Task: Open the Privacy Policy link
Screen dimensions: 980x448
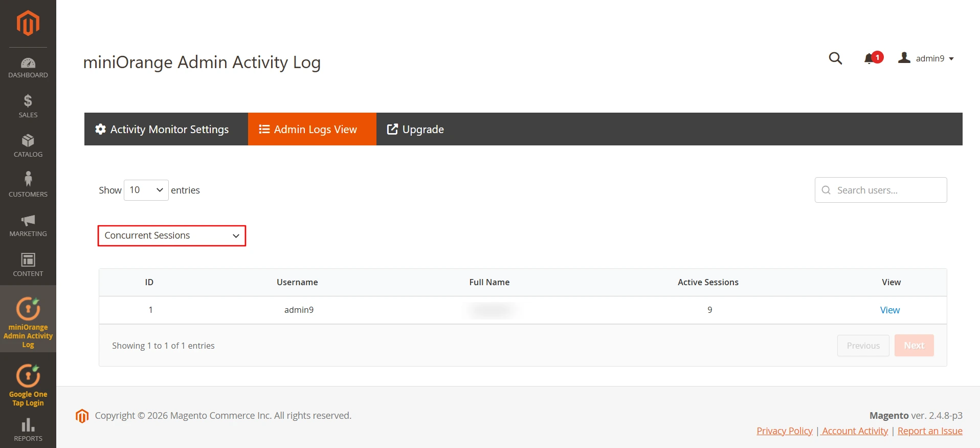Action: click(785, 431)
